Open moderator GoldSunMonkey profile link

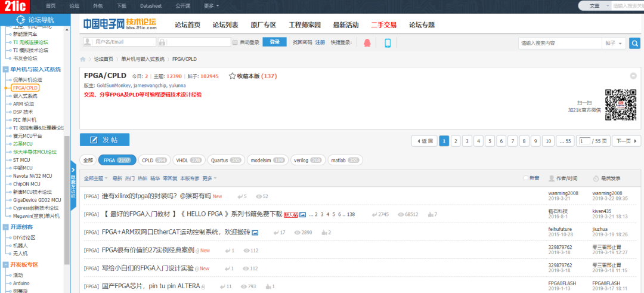[x=113, y=85]
